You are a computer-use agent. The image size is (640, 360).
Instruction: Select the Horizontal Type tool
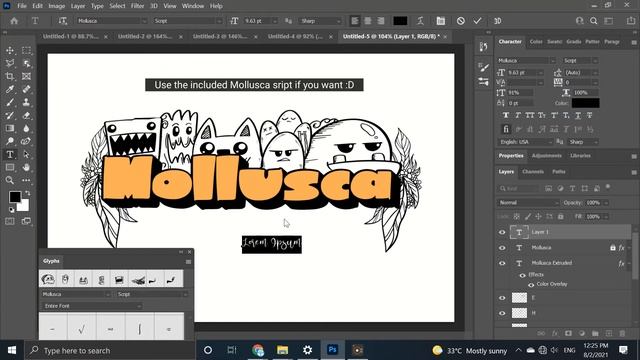pos(10,155)
